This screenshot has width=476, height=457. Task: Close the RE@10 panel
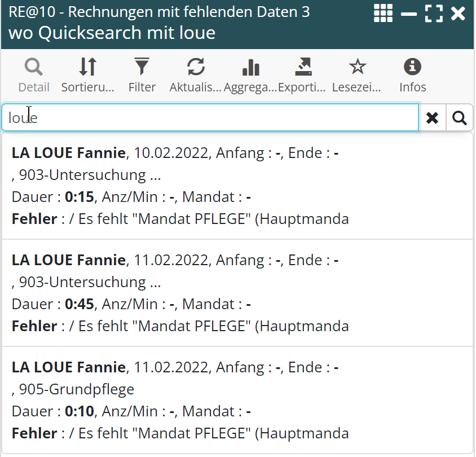pos(459,13)
